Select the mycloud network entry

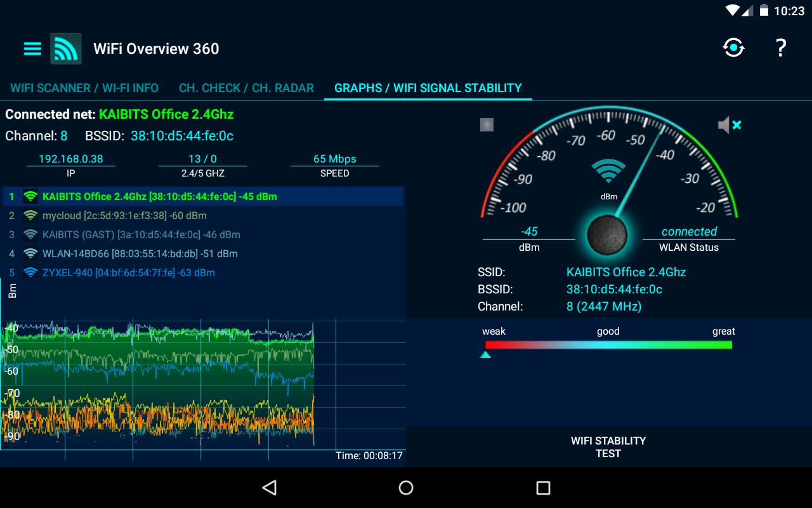point(124,216)
